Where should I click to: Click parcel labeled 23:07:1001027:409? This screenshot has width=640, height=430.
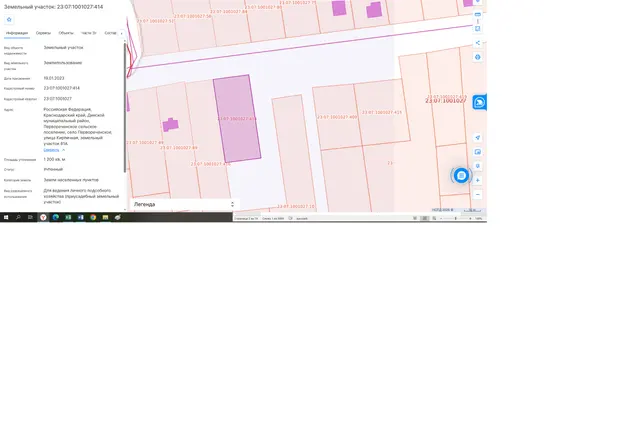(x=337, y=117)
